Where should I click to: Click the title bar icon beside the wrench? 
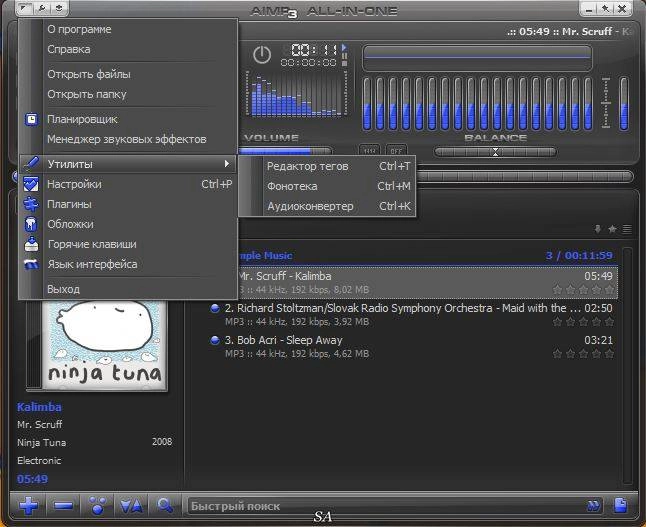[x=59, y=8]
